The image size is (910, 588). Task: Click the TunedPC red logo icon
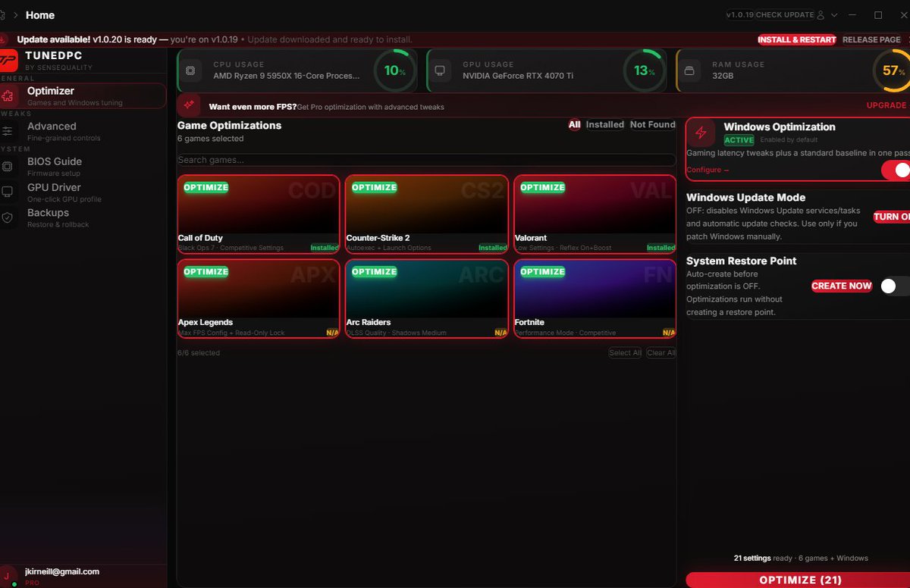pyautogui.click(x=8, y=61)
